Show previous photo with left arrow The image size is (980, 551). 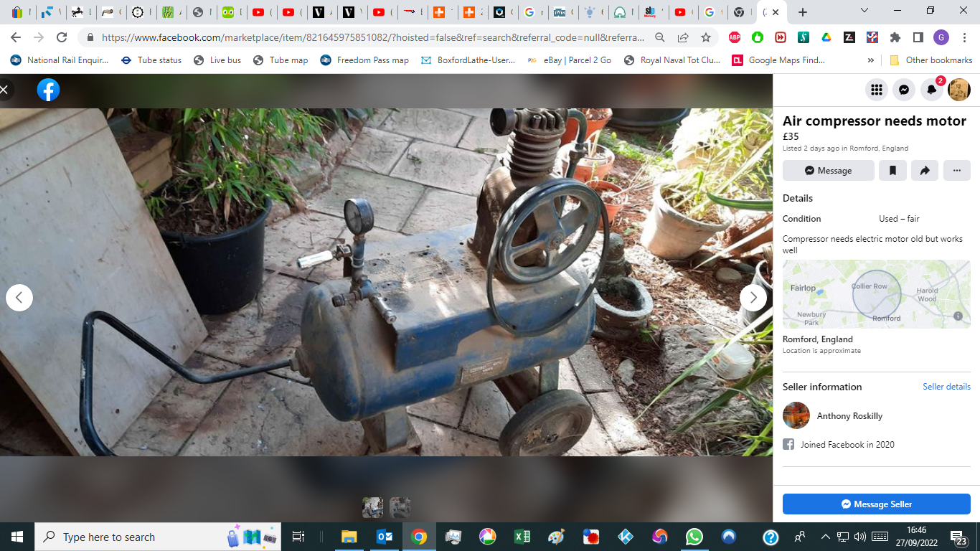(19, 297)
